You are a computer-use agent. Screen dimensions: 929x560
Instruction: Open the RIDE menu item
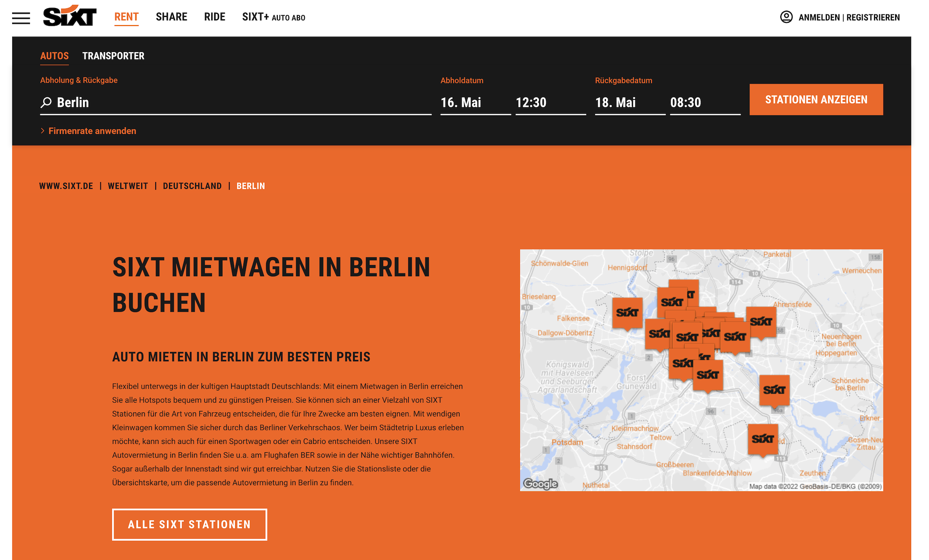(215, 17)
